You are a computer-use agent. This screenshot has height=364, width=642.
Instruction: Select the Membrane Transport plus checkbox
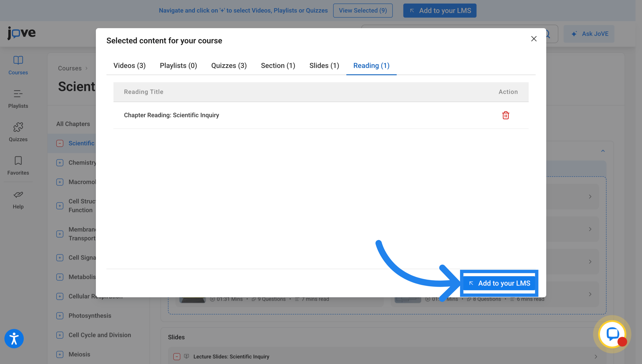pyautogui.click(x=60, y=234)
